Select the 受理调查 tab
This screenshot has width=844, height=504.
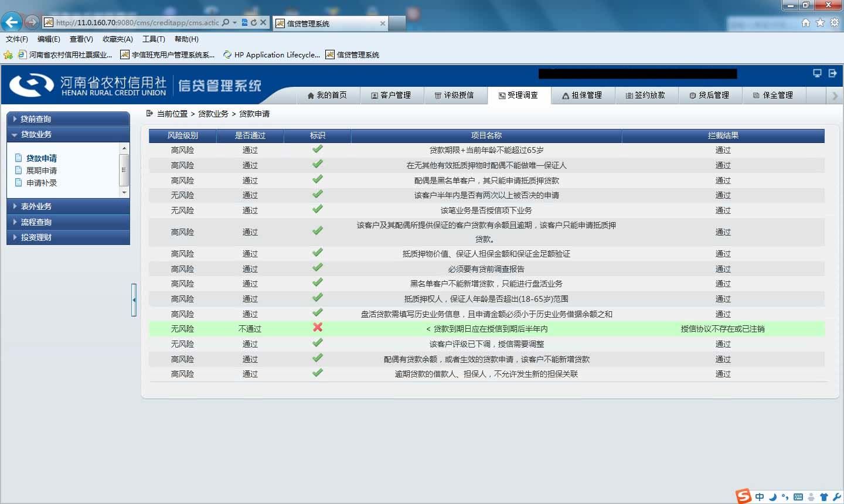pos(518,95)
